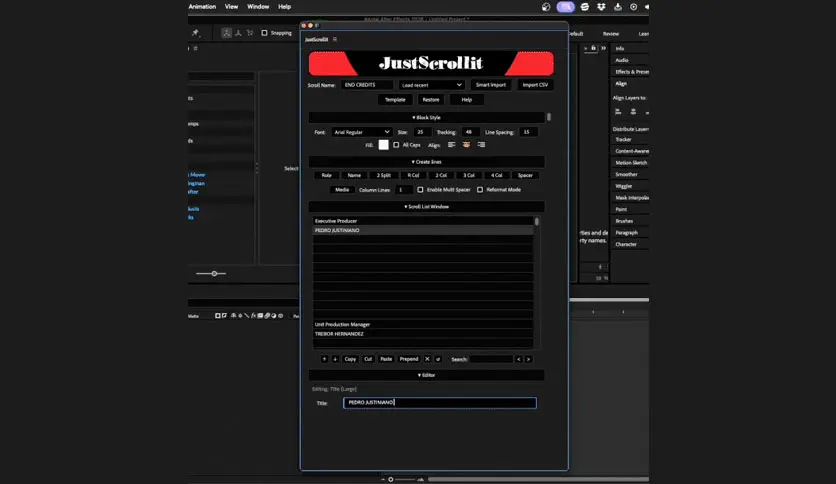Click the purple highlighted menu bar icon
Screen dimensions: 836x484
point(565,7)
